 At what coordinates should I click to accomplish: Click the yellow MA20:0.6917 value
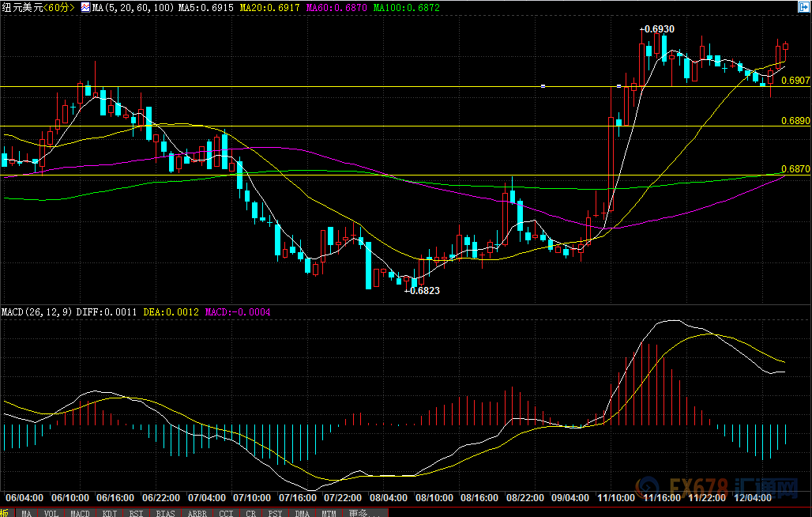(x=270, y=8)
